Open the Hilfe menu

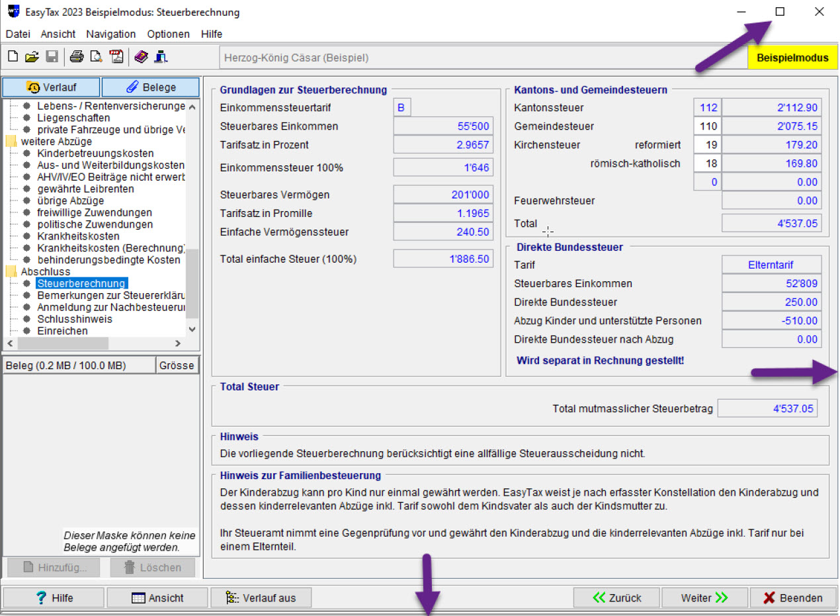(212, 34)
